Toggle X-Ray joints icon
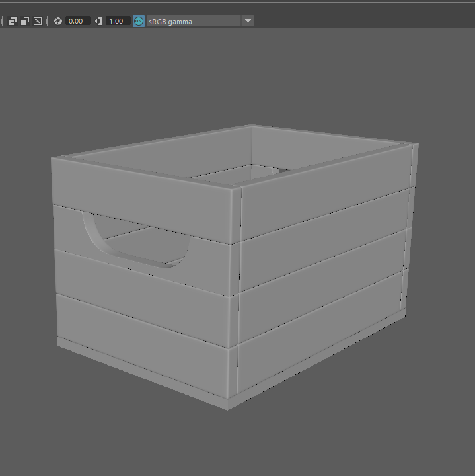This screenshot has height=476, width=475. coord(38,21)
